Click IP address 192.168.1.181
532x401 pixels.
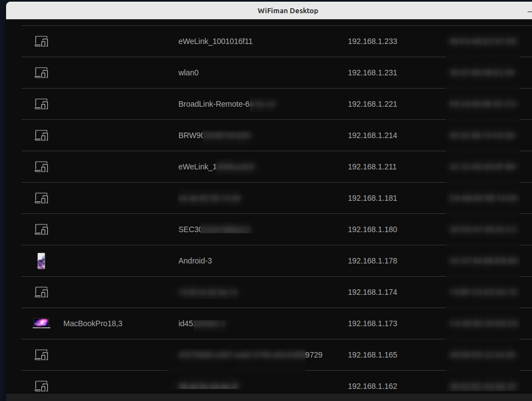click(x=372, y=198)
